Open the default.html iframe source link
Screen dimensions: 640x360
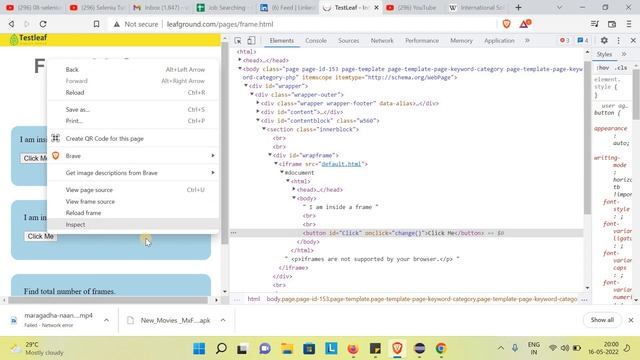point(341,164)
